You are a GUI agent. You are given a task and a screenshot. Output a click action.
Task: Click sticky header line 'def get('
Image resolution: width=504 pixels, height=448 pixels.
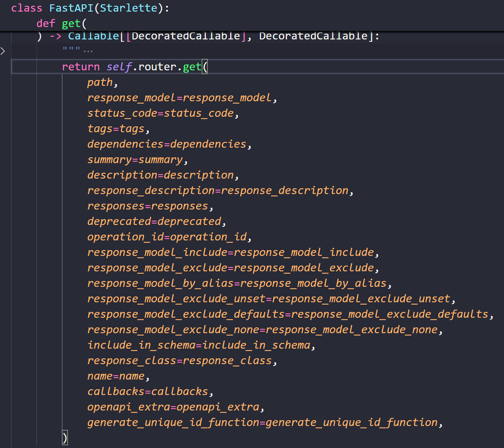click(x=61, y=23)
